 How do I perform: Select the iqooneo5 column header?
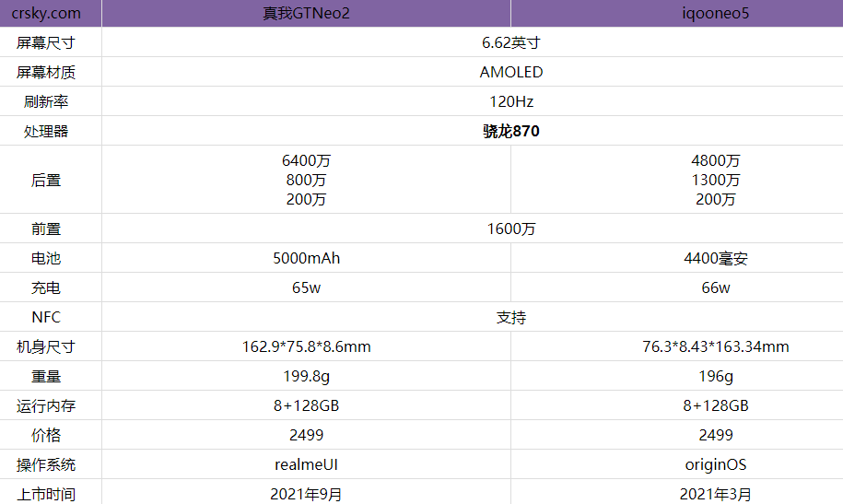(x=715, y=14)
